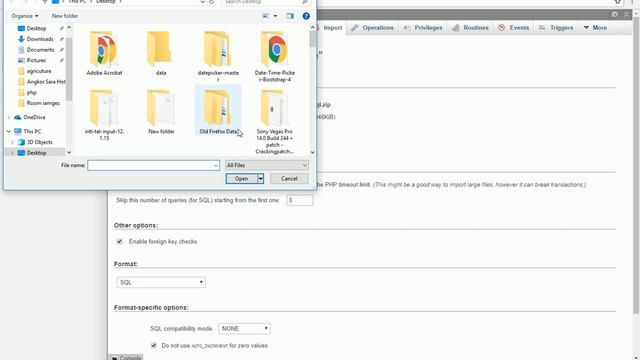The width and height of the screenshot is (640, 360).
Task: Open the More tab menu
Action: 595,28
